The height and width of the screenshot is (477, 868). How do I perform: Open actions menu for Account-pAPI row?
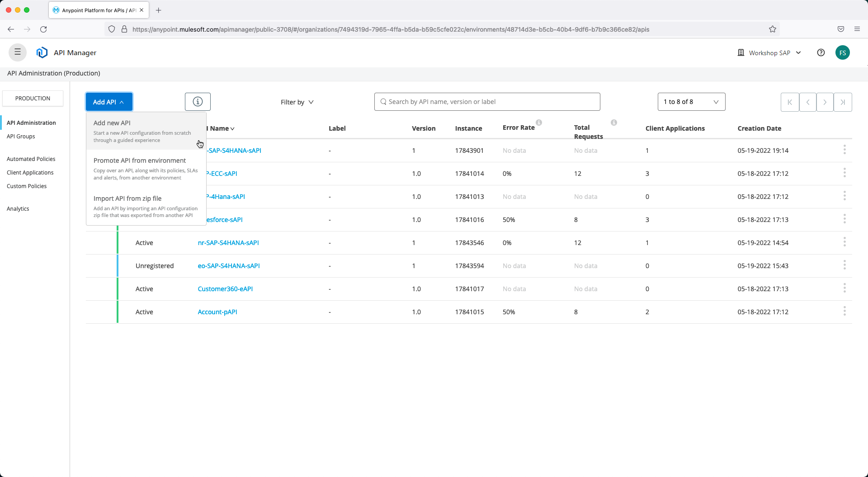844,312
